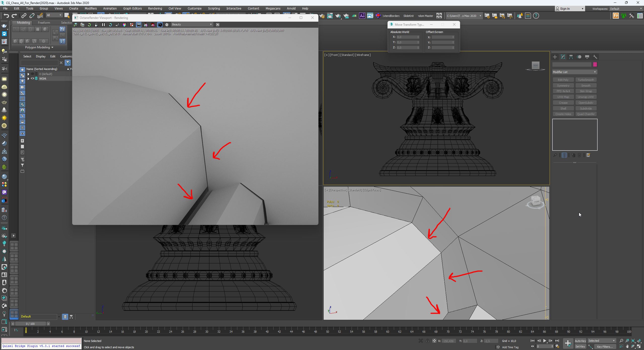Pause rendering in Octane viewport toolbar
Image resolution: width=644 pixels, height=350 pixels.
[x=103, y=25]
